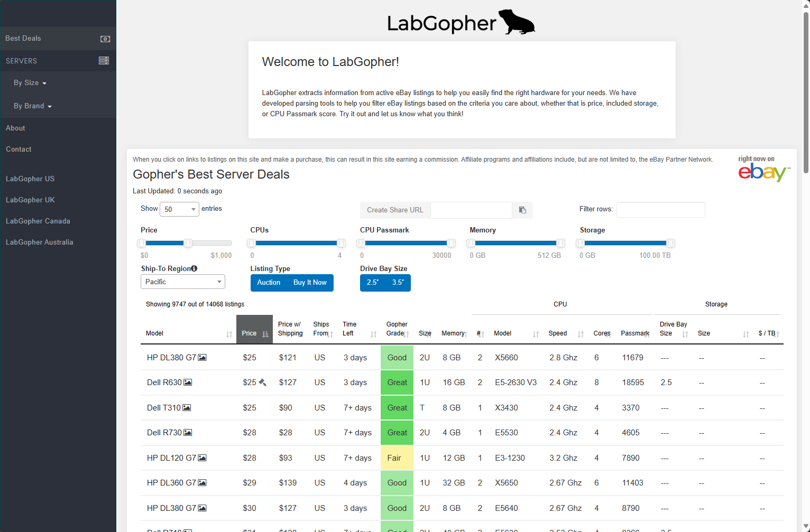Click the sort arrows on Drive Bay Size
Viewport: 810px width, 532px height.
tap(685, 334)
